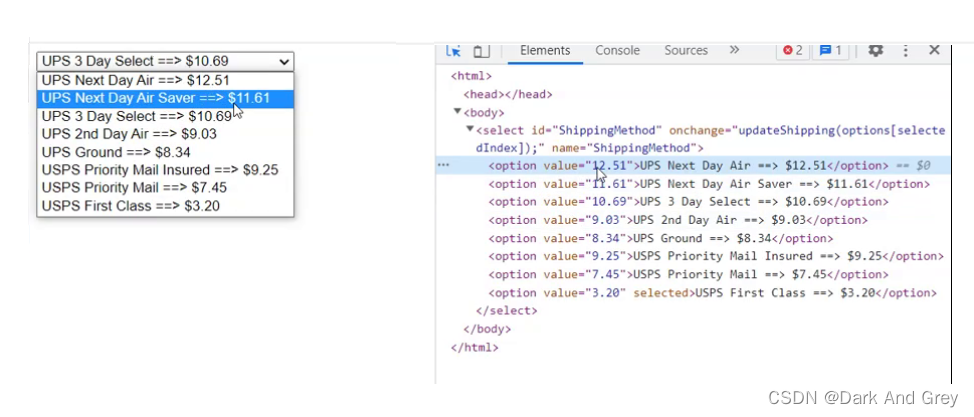Click the ShippingMethod dropdown showing UPS 3 Day Select

165,61
